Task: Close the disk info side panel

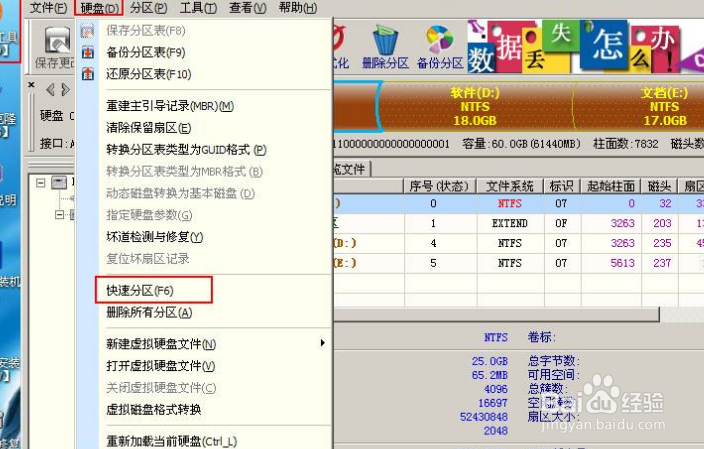Action: coord(31,84)
